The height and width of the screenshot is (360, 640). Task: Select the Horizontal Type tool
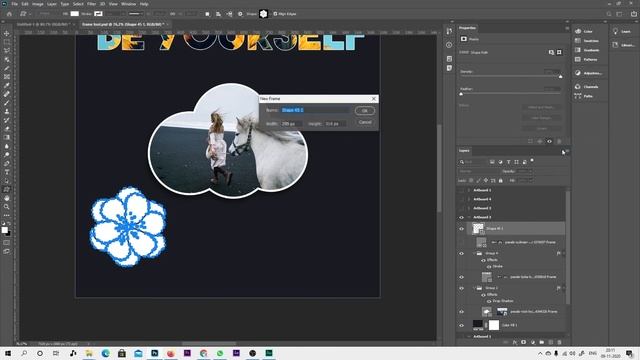7,172
